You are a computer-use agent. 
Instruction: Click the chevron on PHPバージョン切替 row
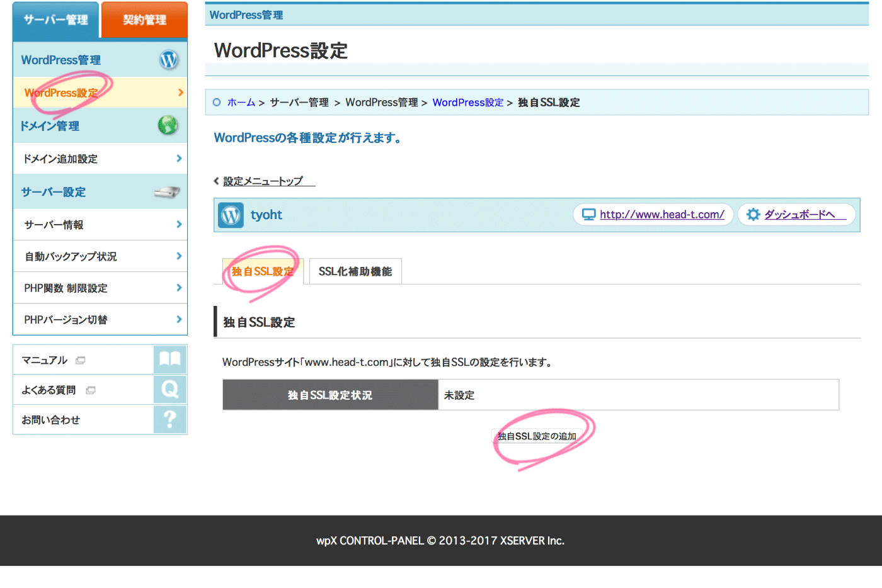pos(180,319)
